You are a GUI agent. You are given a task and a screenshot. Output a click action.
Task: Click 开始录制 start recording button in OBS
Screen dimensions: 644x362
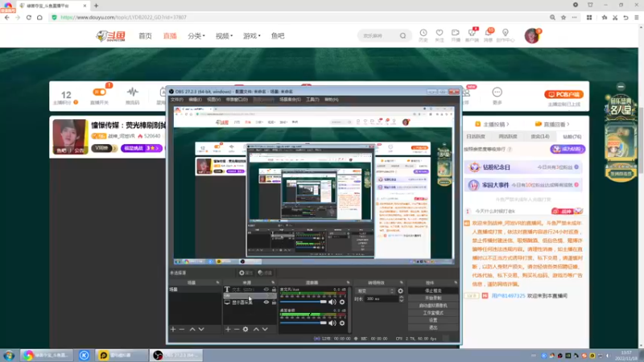tap(433, 298)
